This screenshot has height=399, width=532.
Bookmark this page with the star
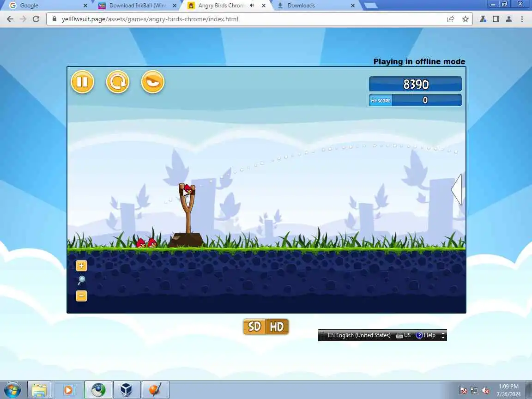[465, 19]
